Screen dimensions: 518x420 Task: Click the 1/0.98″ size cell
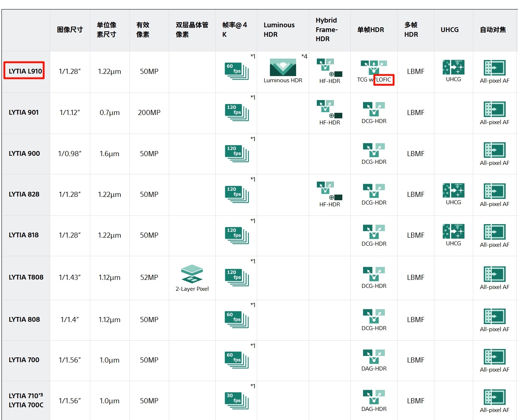[70, 154]
